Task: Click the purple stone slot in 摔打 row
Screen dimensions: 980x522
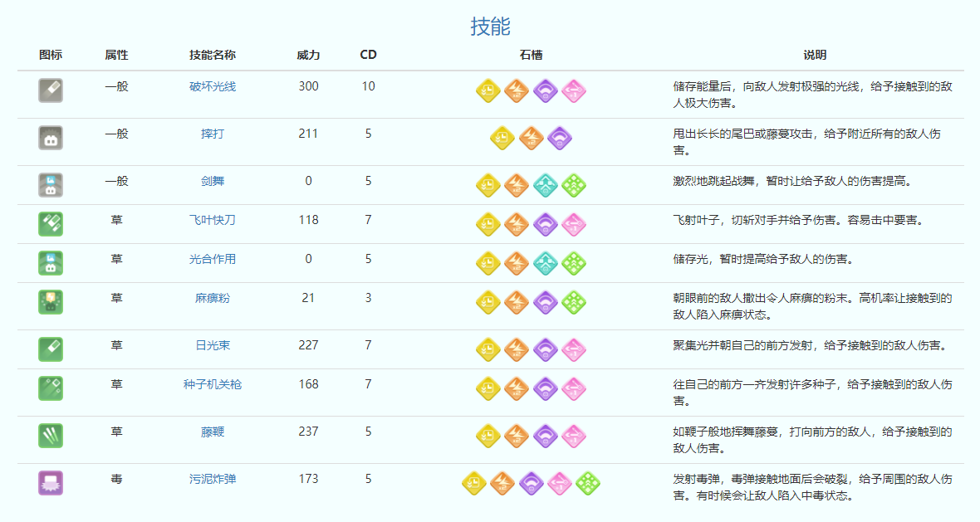Action: pos(560,138)
